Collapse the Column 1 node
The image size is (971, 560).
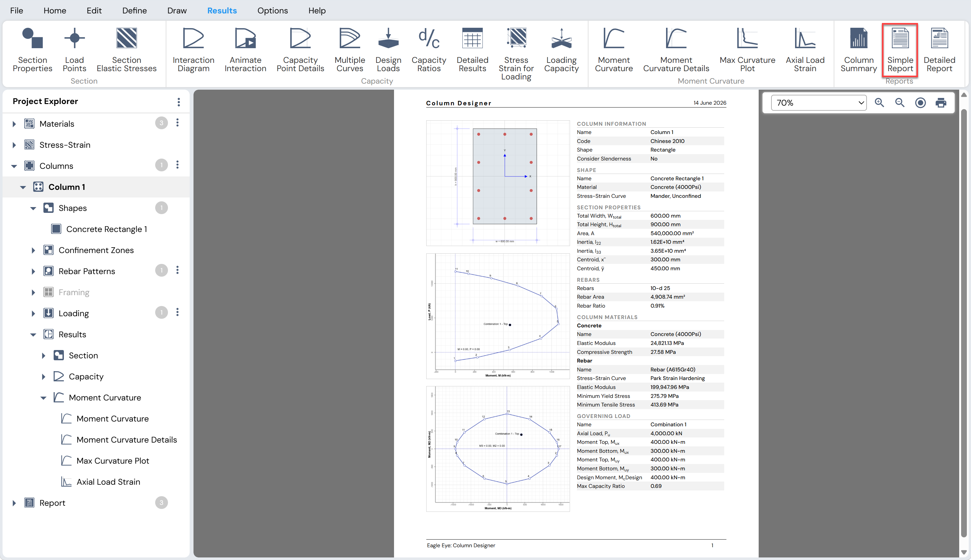(x=23, y=187)
